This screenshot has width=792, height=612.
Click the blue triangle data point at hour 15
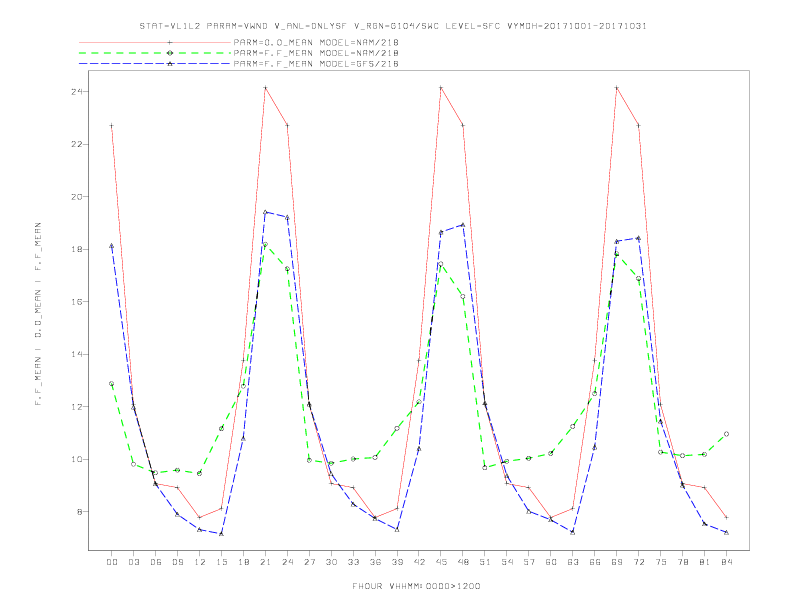pos(221,534)
